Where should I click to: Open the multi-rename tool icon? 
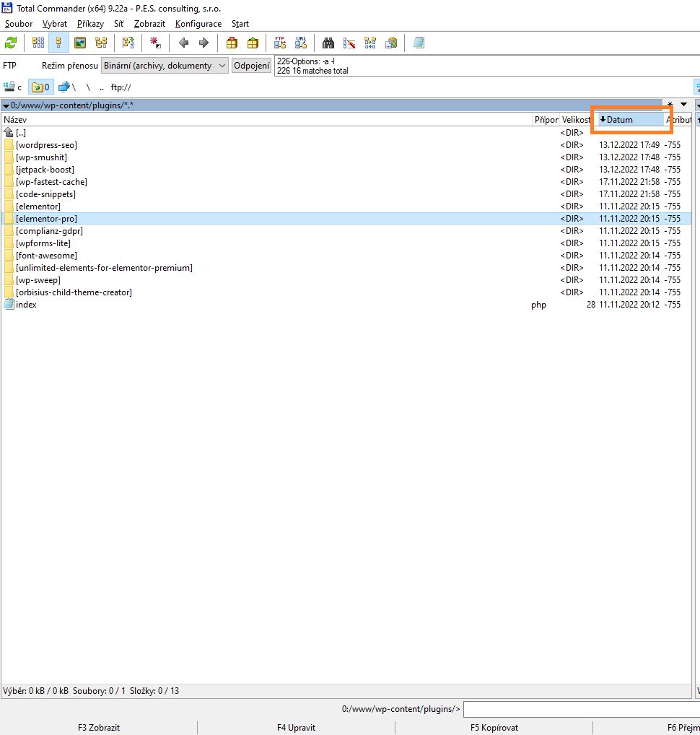(349, 43)
